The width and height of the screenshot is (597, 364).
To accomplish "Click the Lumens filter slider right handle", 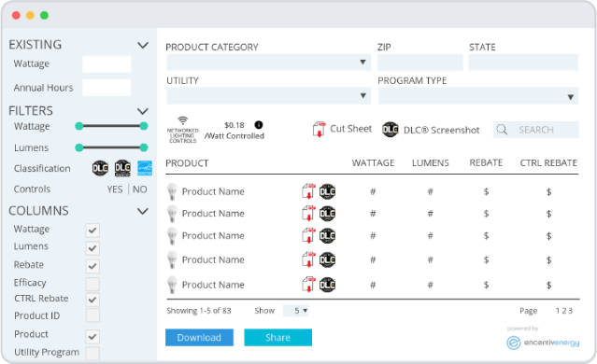I will (144, 147).
